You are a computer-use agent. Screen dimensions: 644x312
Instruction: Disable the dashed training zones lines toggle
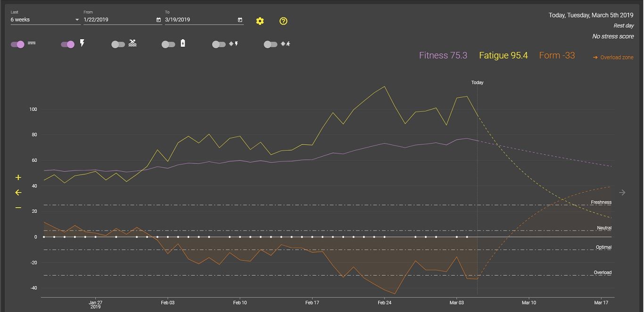click(x=17, y=44)
